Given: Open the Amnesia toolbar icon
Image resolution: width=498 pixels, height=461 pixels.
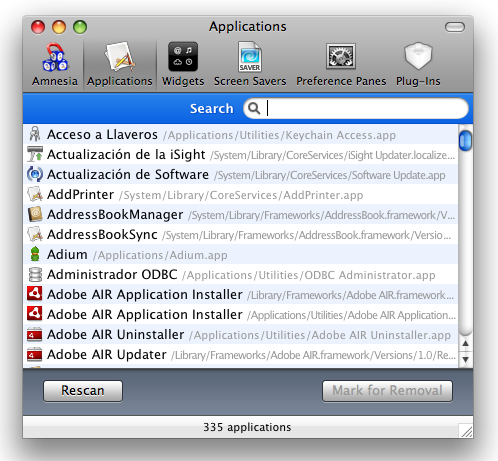Looking at the screenshot, I should click(x=55, y=64).
